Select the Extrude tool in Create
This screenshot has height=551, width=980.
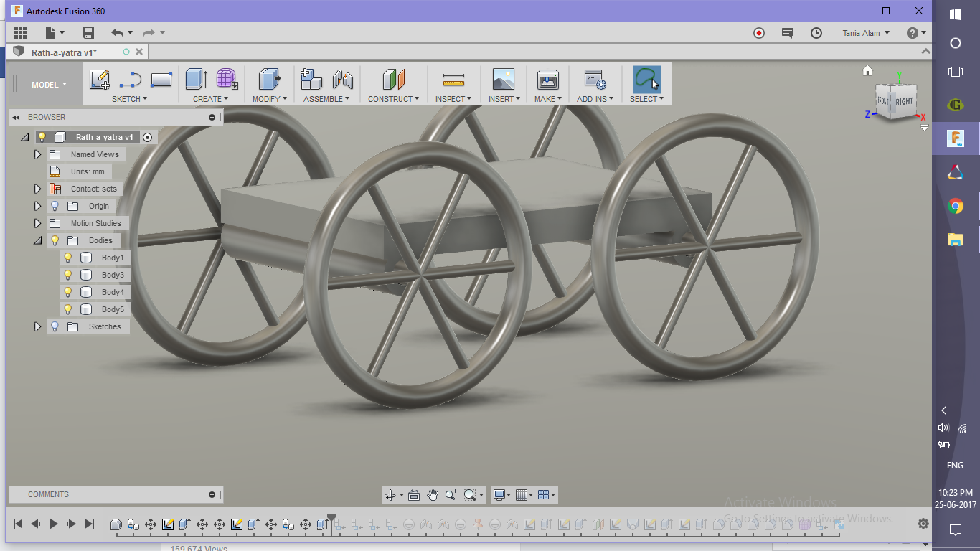pyautogui.click(x=196, y=79)
